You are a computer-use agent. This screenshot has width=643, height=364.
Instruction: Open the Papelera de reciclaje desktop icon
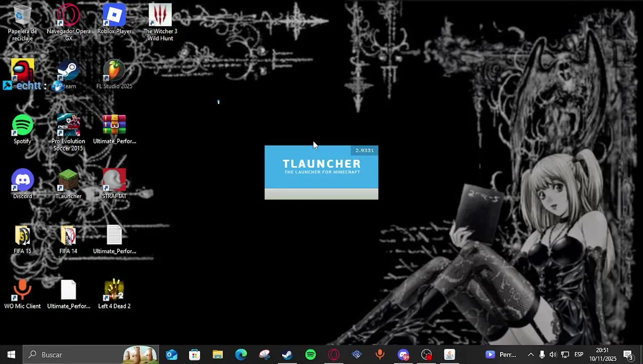point(22,23)
